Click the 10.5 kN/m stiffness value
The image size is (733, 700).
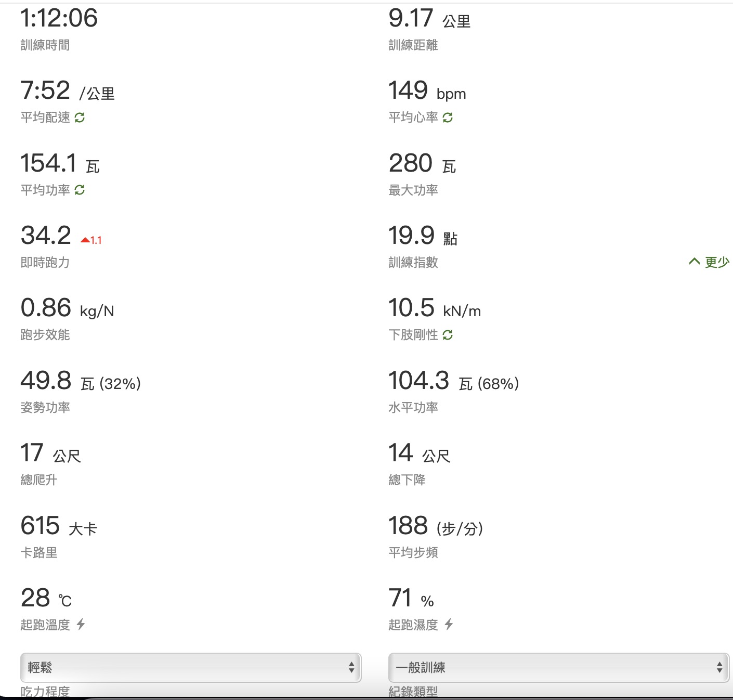(x=435, y=308)
